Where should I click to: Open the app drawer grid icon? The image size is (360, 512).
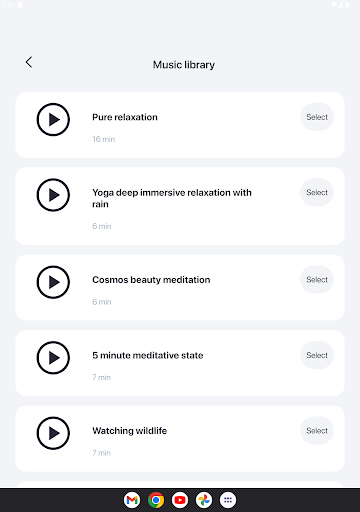point(228,500)
